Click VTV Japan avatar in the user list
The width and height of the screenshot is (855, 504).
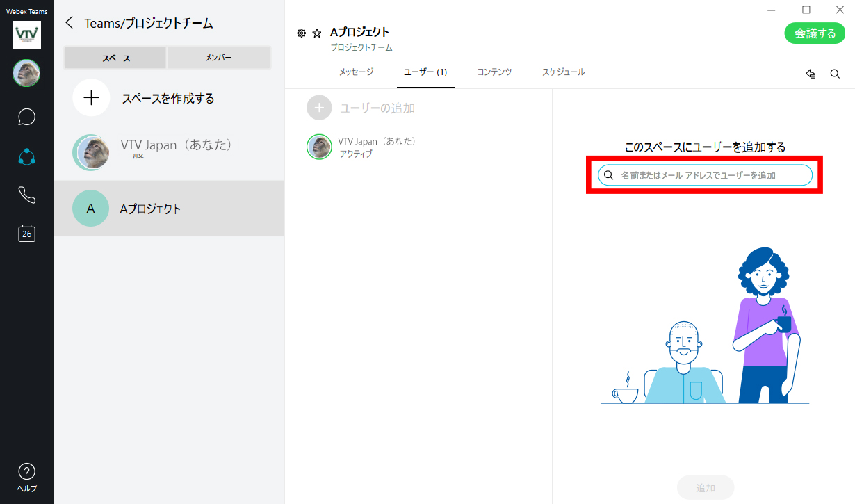point(319,147)
